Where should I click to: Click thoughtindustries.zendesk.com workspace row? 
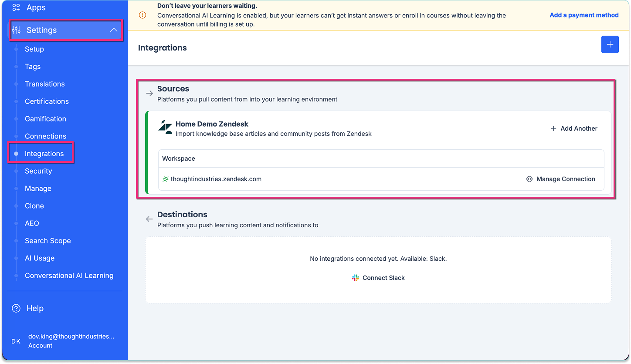pyautogui.click(x=381, y=179)
